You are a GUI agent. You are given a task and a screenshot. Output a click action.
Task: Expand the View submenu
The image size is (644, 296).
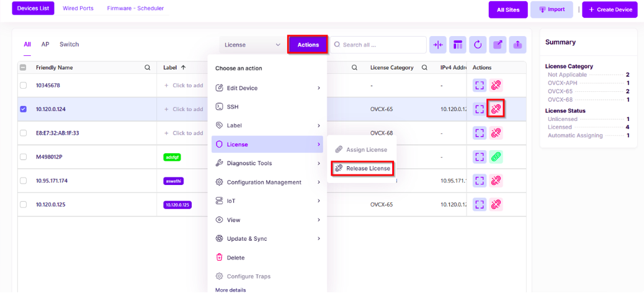tap(267, 220)
